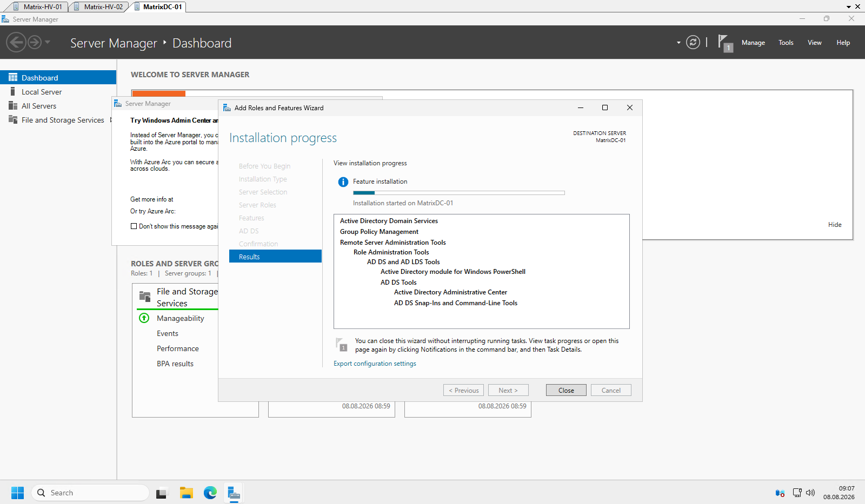Open the View menu
Image resolution: width=865 pixels, height=504 pixels.
click(x=815, y=43)
